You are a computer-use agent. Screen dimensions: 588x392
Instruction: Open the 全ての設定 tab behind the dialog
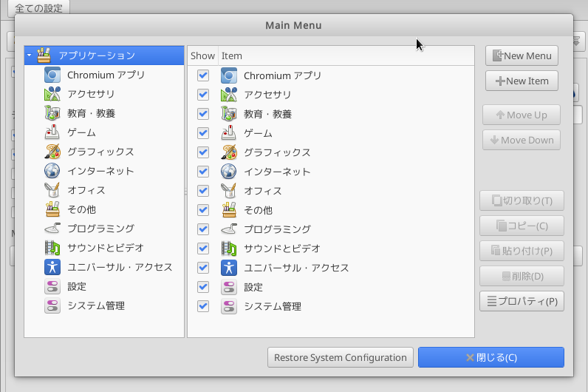(38, 8)
